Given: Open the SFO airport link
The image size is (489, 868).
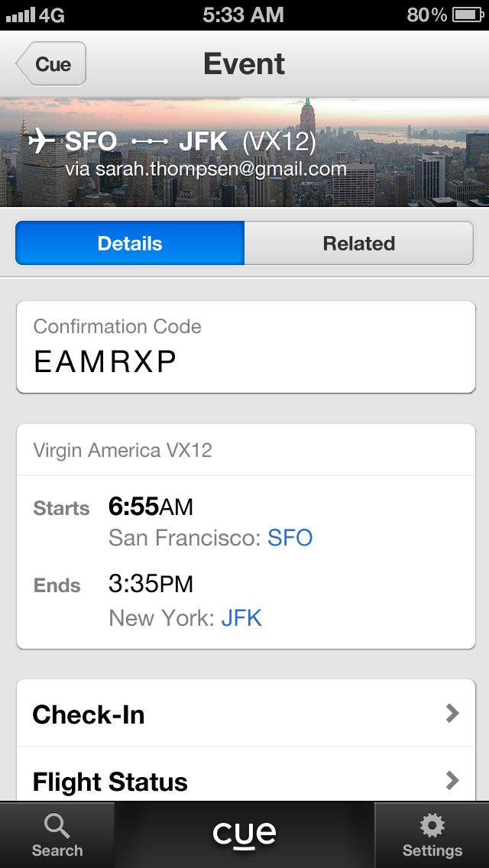Looking at the screenshot, I should click(290, 538).
